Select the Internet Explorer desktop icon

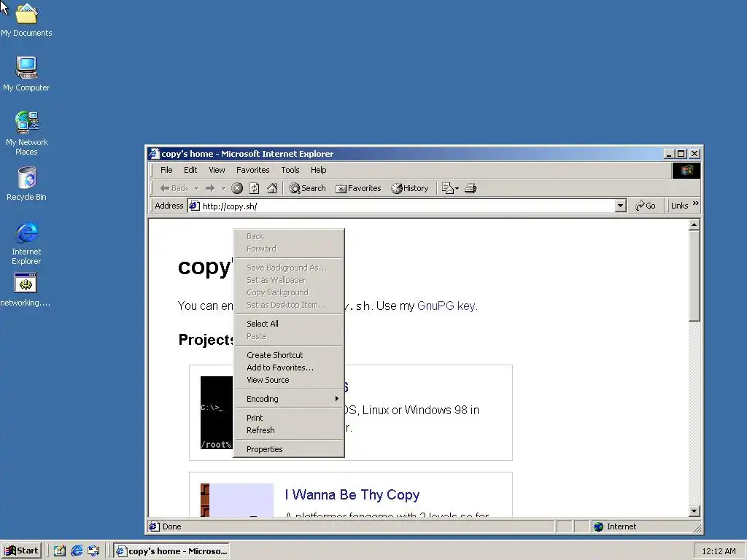pyautogui.click(x=26, y=243)
